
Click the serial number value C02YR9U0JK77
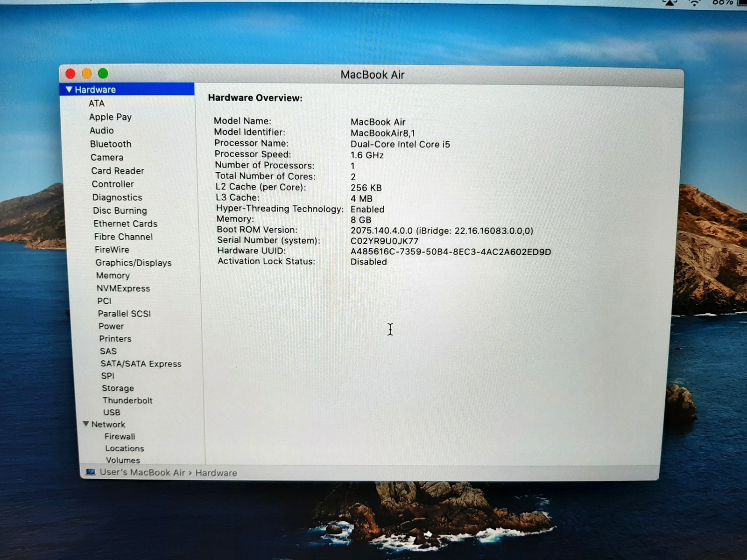[x=384, y=241]
